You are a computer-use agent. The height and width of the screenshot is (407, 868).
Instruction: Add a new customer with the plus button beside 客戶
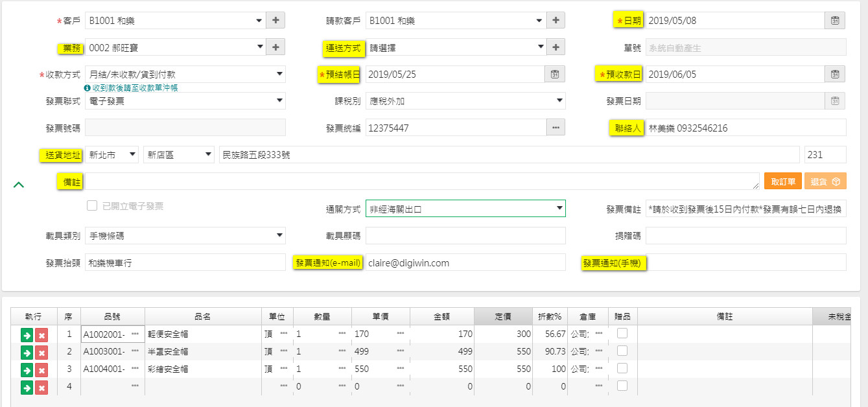coord(276,20)
